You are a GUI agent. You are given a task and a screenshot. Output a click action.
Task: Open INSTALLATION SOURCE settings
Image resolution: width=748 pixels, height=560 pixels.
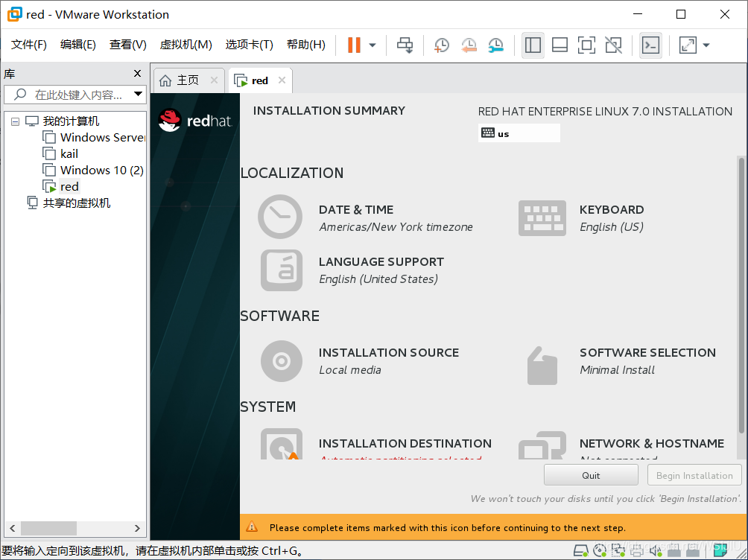tap(389, 352)
